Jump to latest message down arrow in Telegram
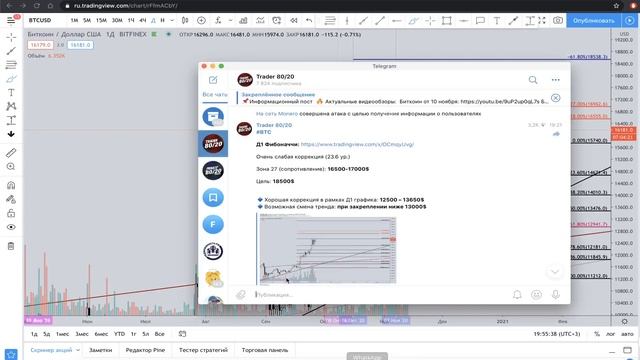Image resolution: width=640 pixels, height=360 pixels. coord(554,271)
